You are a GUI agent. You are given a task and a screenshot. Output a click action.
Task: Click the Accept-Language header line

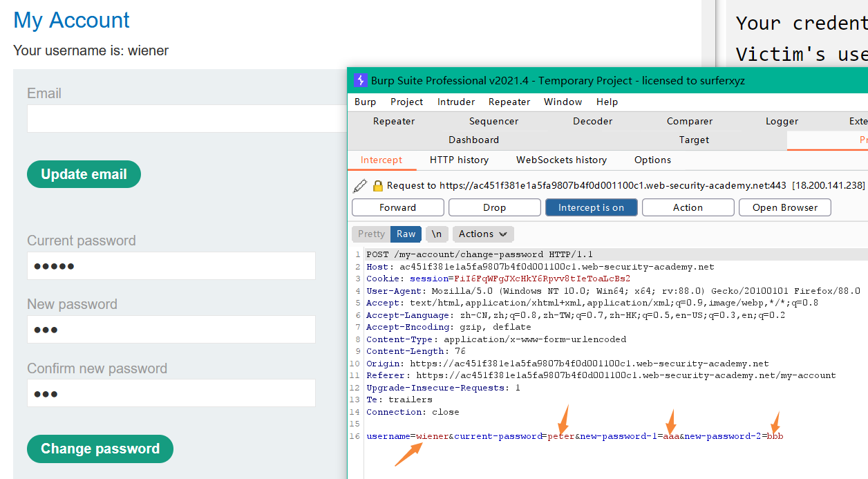coord(576,315)
